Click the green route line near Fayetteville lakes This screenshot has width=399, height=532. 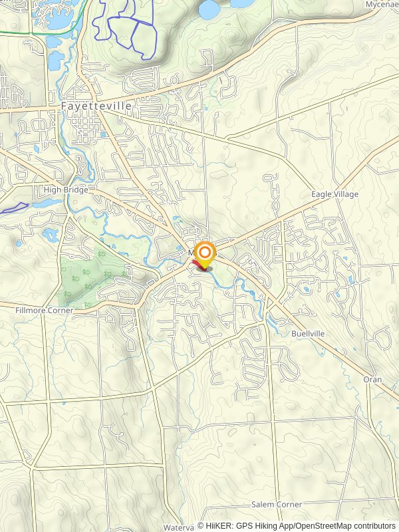click(x=41, y=33)
